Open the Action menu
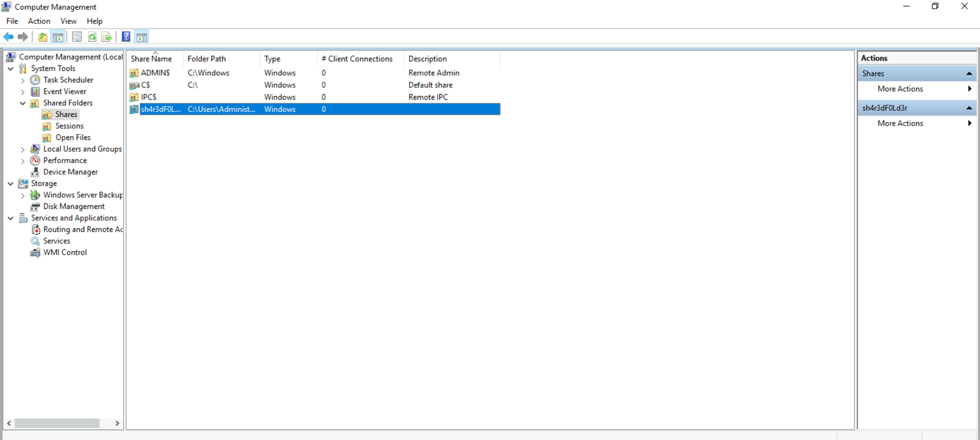The height and width of the screenshot is (440, 980). pyautogui.click(x=39, y=21)
